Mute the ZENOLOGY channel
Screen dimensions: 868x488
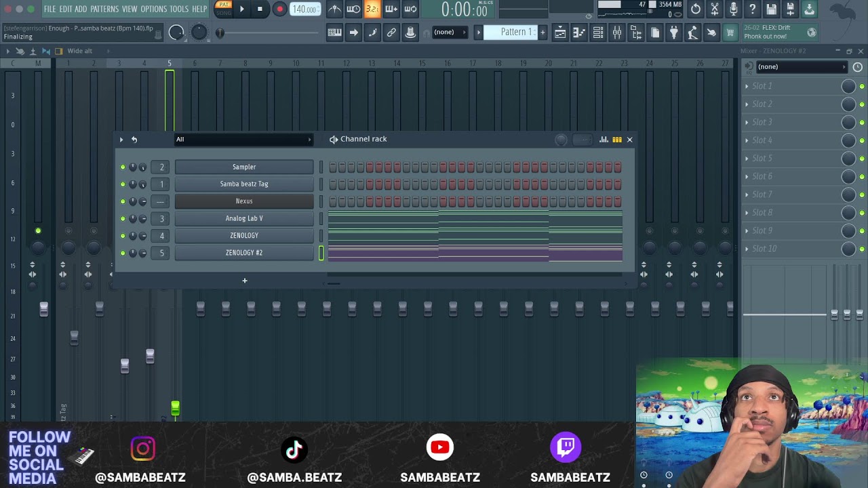coord(123,236)
